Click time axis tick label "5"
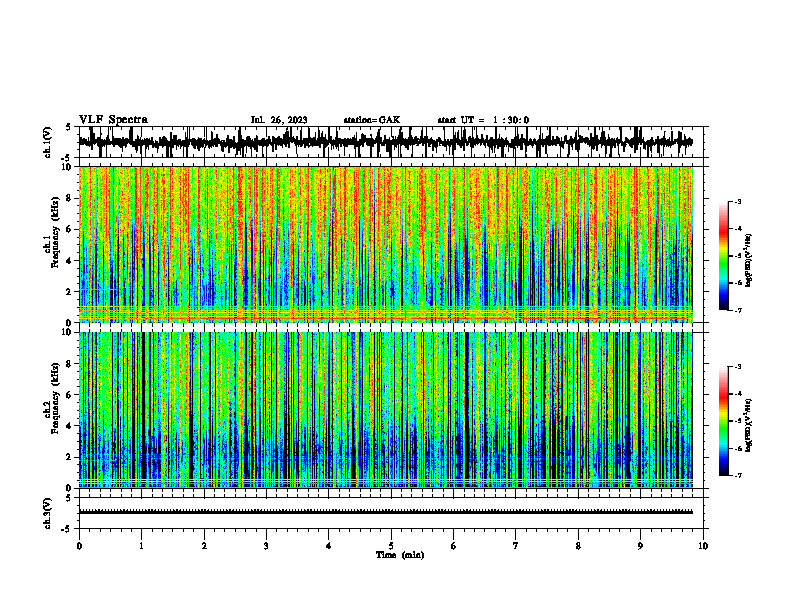 391,546
